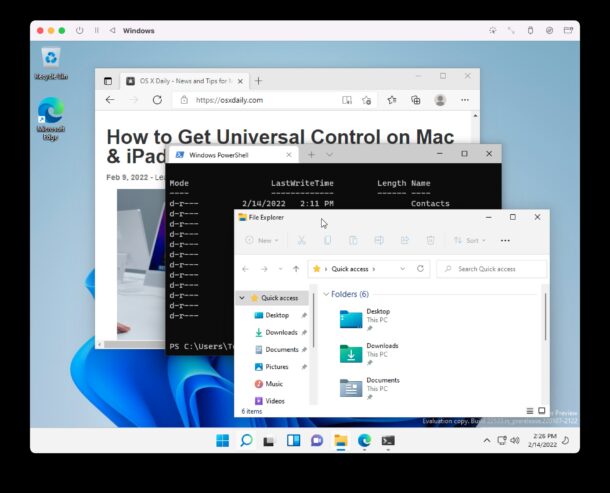610x493 pixels.
Task: Go up one folder level in File Explorer
Action: pos(296,269)
